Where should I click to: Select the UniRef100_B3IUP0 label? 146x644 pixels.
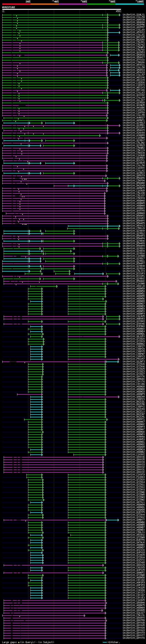(x=134, y=128)
